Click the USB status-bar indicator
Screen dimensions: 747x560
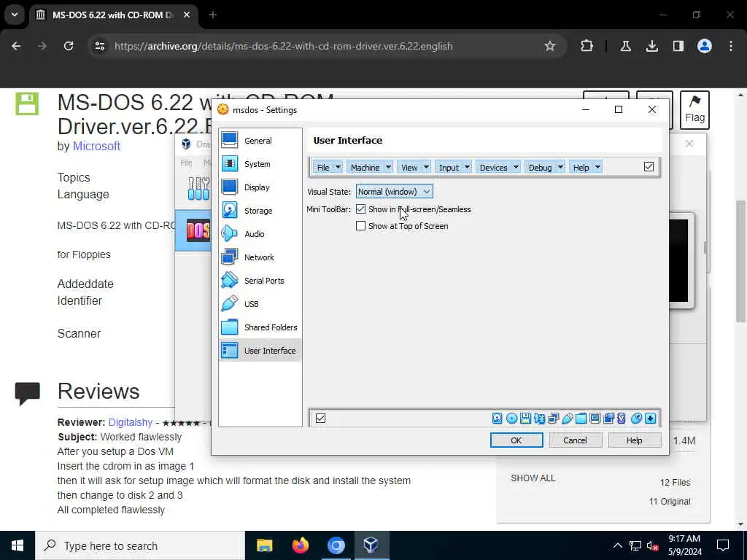click(567, 418)
